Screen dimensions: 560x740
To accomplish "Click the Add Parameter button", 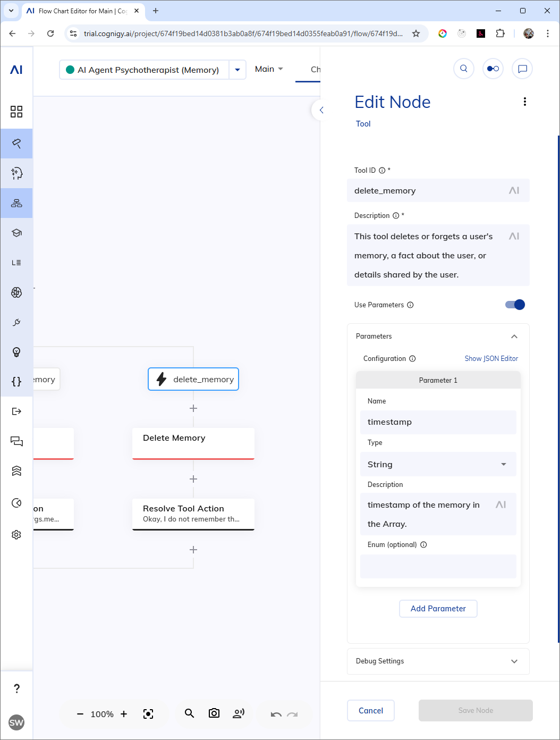I will point(438,609).
